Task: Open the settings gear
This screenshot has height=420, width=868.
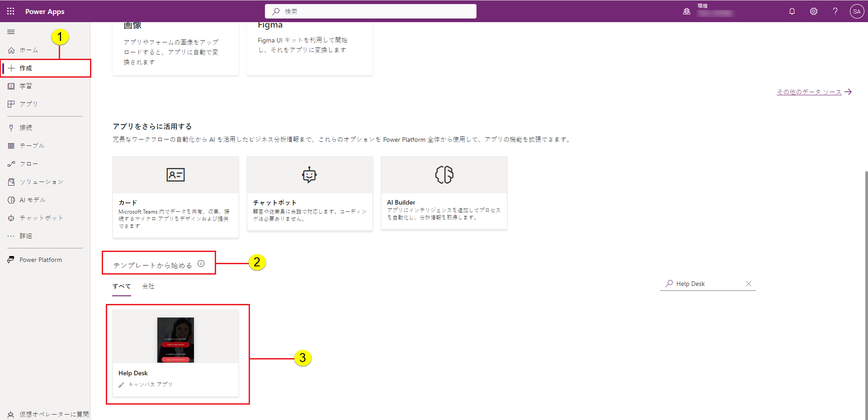Action: 814,11
